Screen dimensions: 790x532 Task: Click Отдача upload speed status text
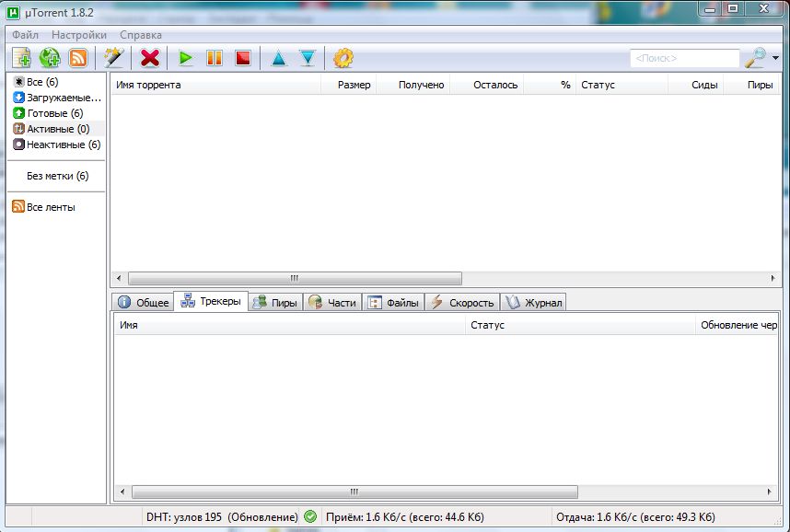pos(635,517)
